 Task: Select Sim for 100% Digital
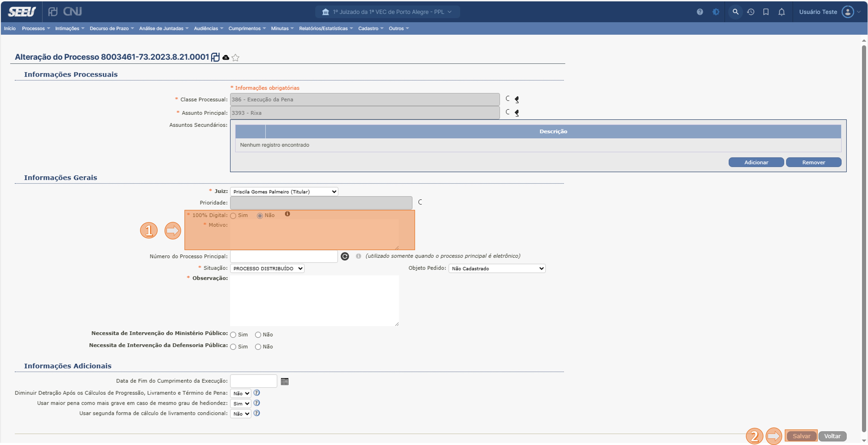tap(233, 216)
